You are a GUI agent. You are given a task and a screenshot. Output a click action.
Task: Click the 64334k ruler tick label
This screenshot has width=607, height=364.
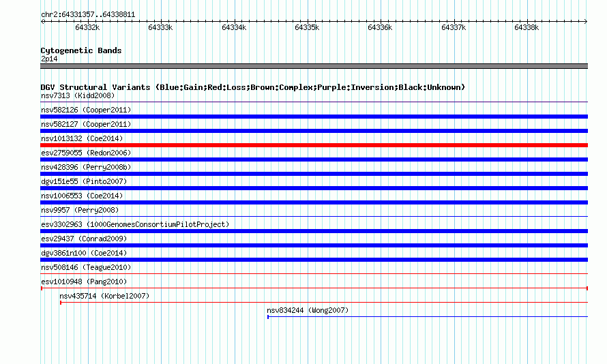pyautogui.click(x=234, y=27)
